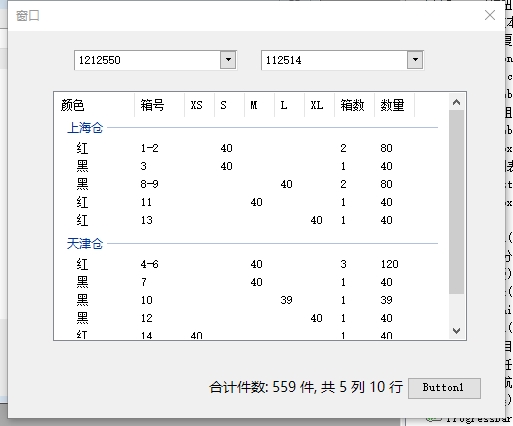This screenshot has width=513, height=426.
Task: Sort by the 箱号 column header
Action: pos(159,105)
